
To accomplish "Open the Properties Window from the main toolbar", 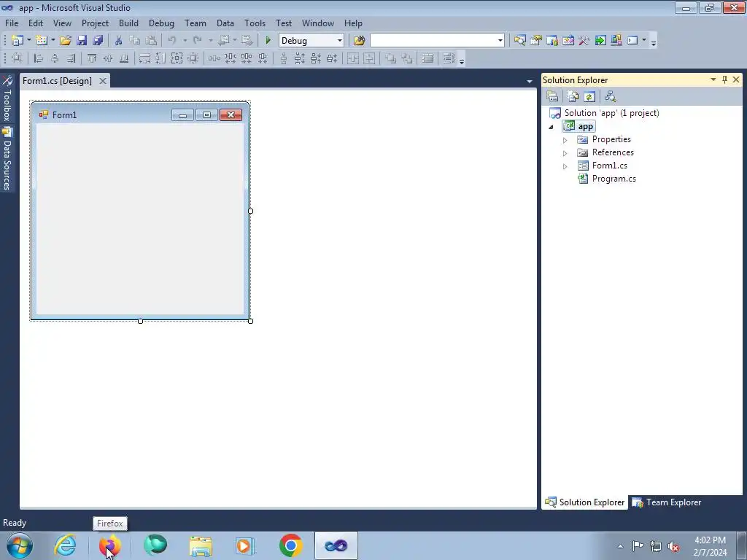I will click(x=536, y=41).
